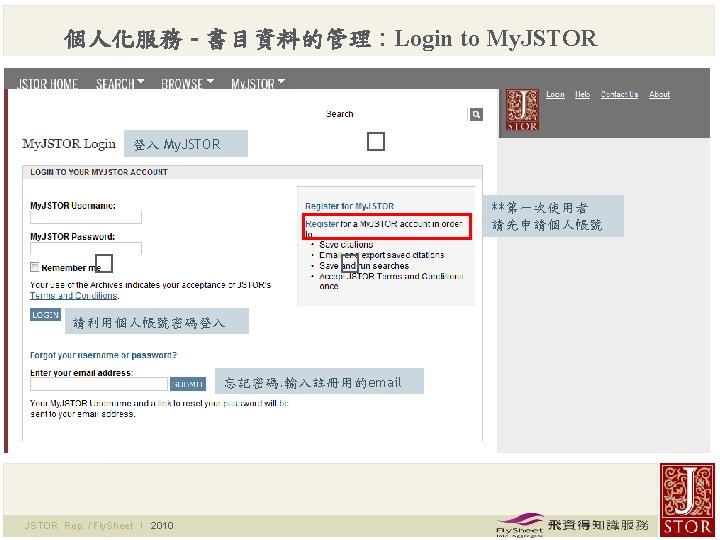Tick the Remember me checkbox
The image size is (720, 540).
point(34,267)
